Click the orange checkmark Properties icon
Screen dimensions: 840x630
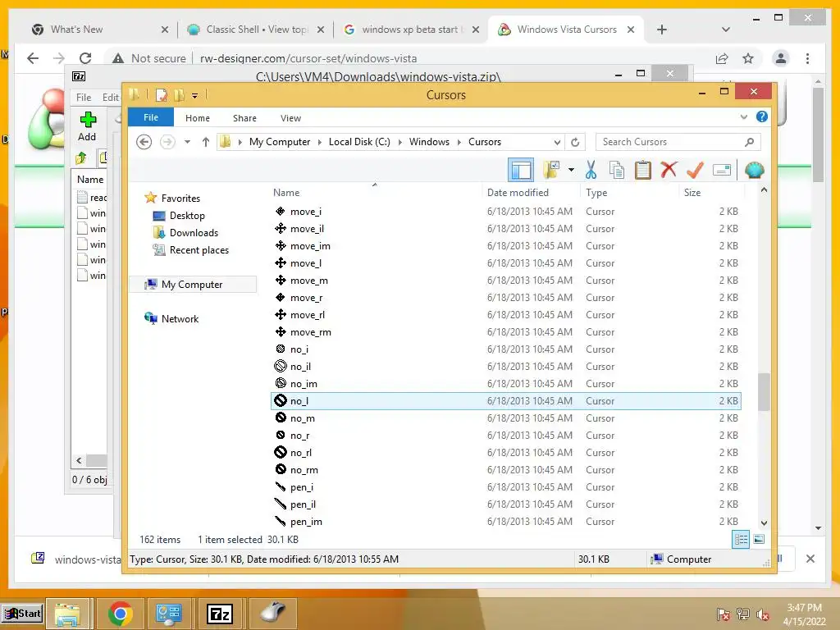coord(695,171)
